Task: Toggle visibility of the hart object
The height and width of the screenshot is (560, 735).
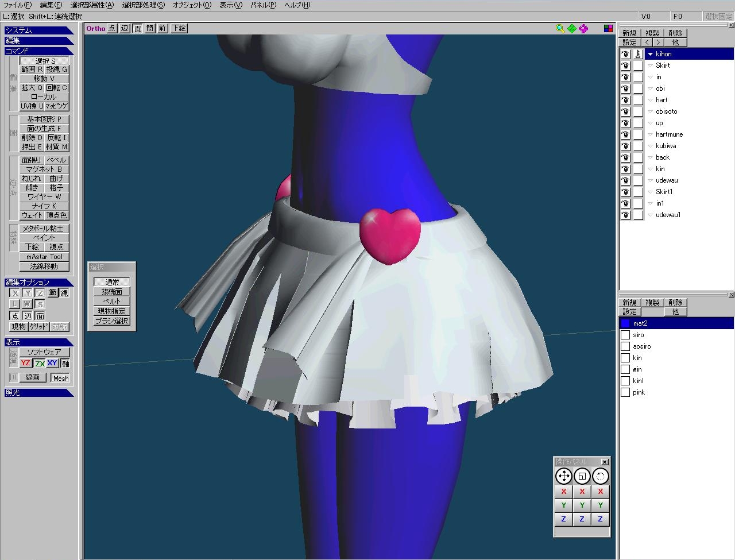Action: tap(625, 100)
